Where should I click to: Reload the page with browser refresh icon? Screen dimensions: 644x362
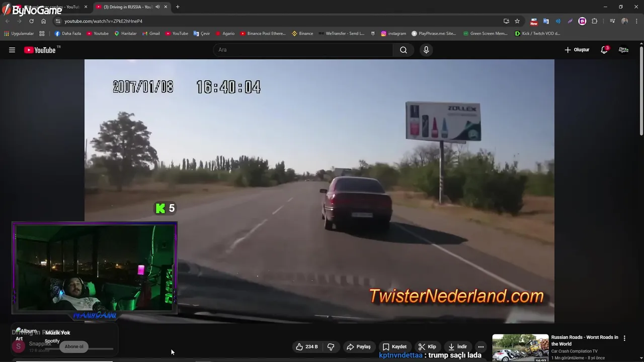point(31,21)
